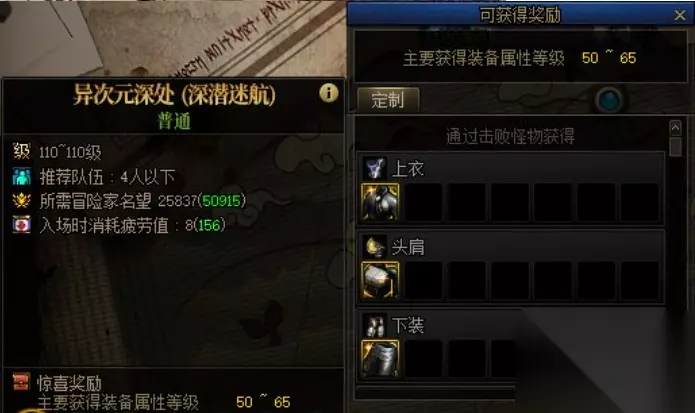Click the fatigue consumption icon

point(21,225)
